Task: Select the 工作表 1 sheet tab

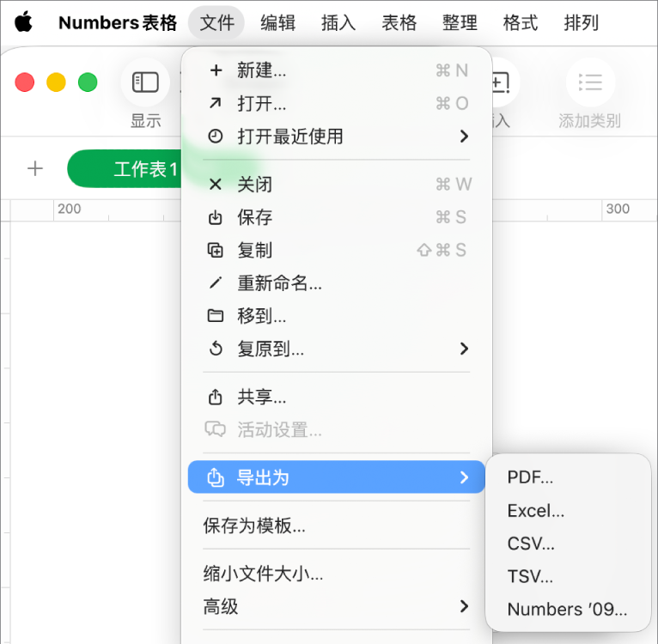Action: (x=126, y=168)
